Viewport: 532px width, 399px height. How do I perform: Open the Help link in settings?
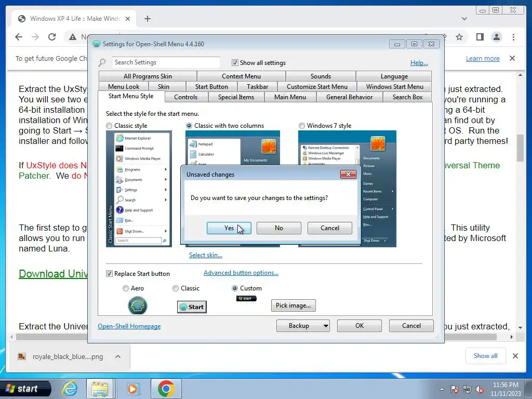tap(419, 63)
